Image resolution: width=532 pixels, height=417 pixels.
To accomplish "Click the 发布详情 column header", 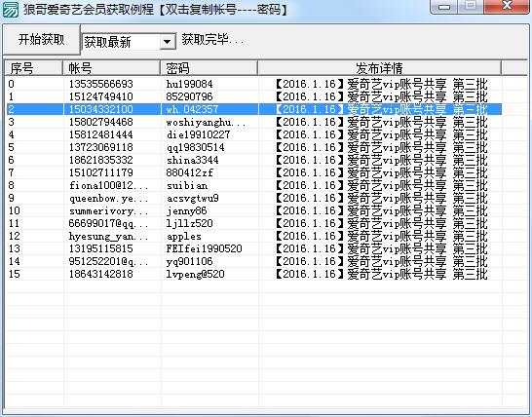I will coord(379,68).
